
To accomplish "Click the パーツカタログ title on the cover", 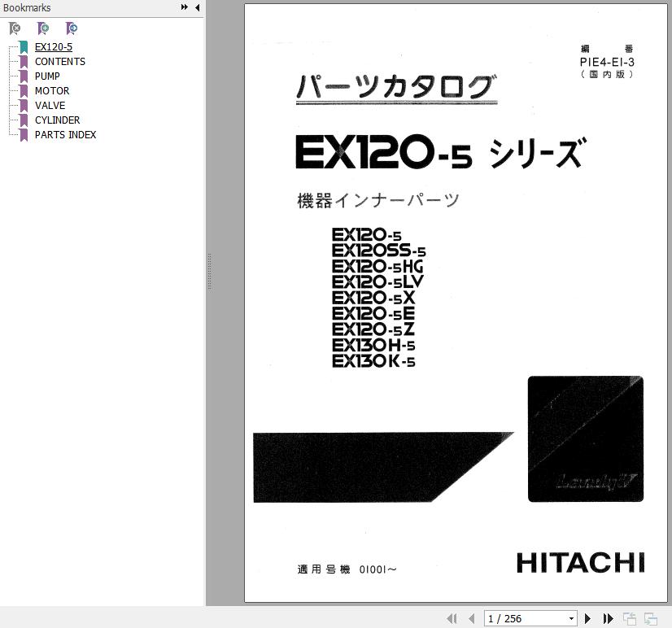I will coord(396,87).
